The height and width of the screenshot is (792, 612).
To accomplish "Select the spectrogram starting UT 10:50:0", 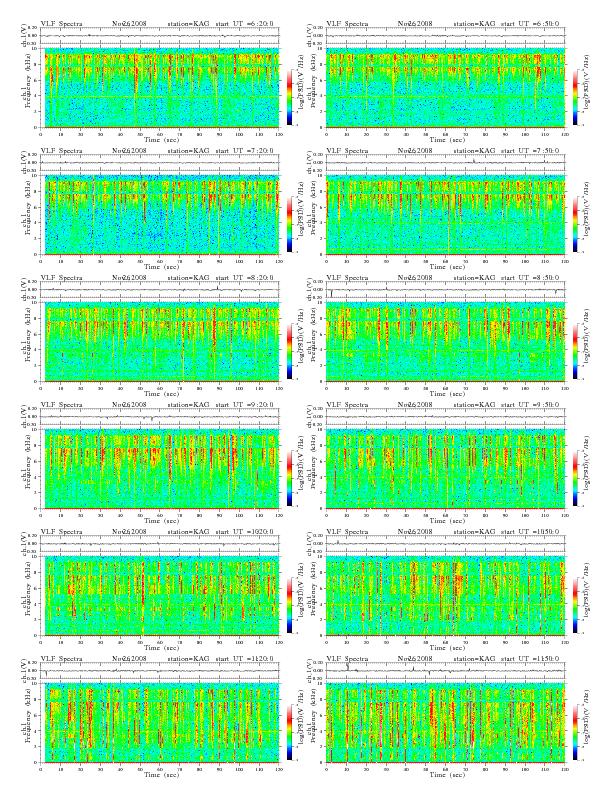I will click(x=445, y=596).
